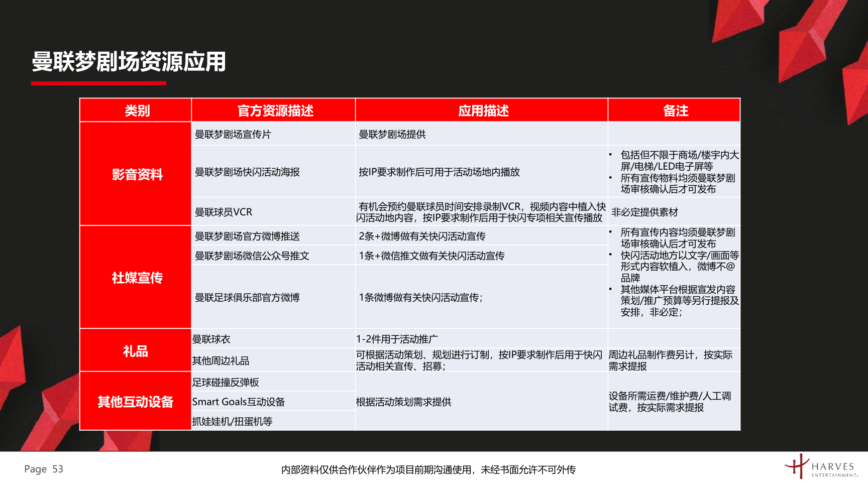Viewport: 868px width, 488px height.
Task: Click 按IP要求制作后可用于活动场地内播放 cell
Action: [482, 172]
